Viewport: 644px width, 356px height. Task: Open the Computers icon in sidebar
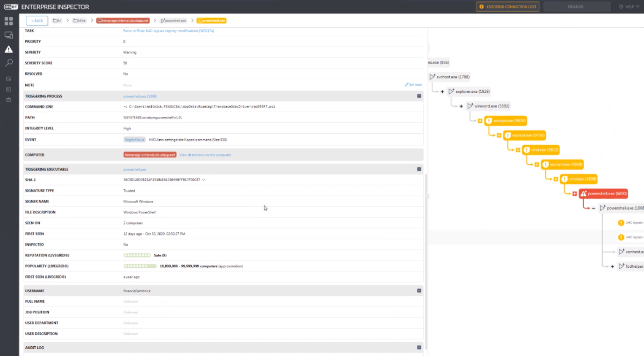[8, 35]
